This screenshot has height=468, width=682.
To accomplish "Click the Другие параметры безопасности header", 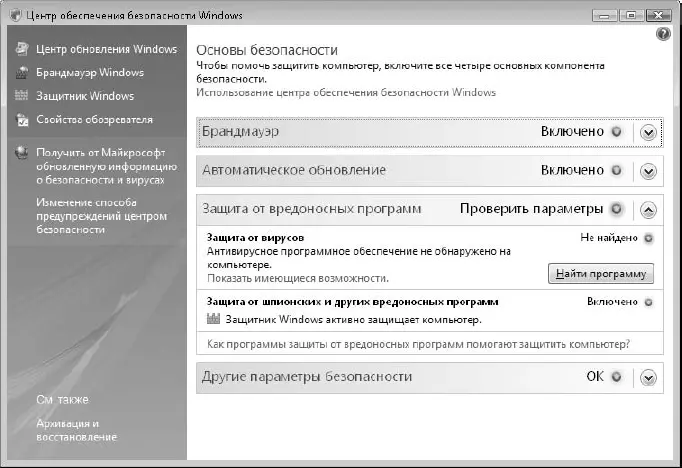I will tap(430, 378).
